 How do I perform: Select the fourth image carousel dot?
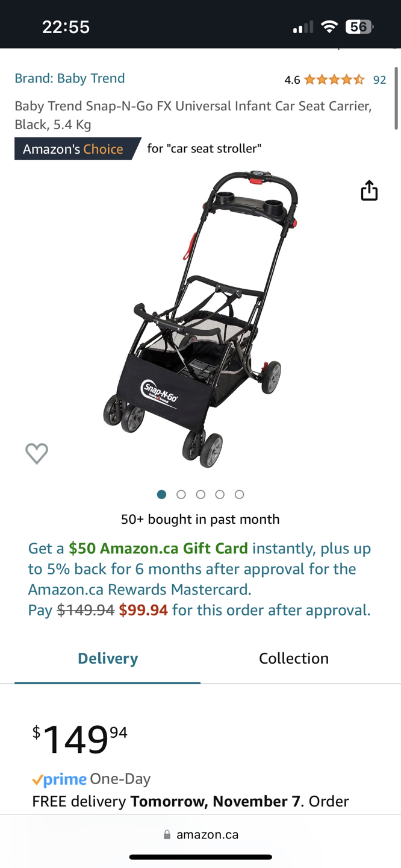220,494
